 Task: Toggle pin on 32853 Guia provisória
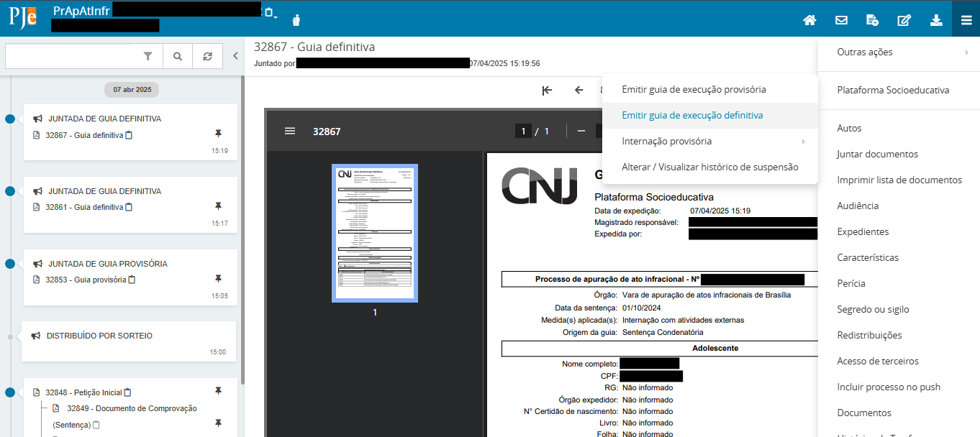coord(219,278)
